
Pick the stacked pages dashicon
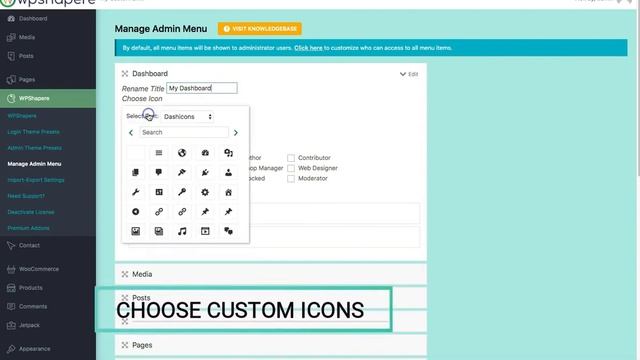click(x=136, y=173)
